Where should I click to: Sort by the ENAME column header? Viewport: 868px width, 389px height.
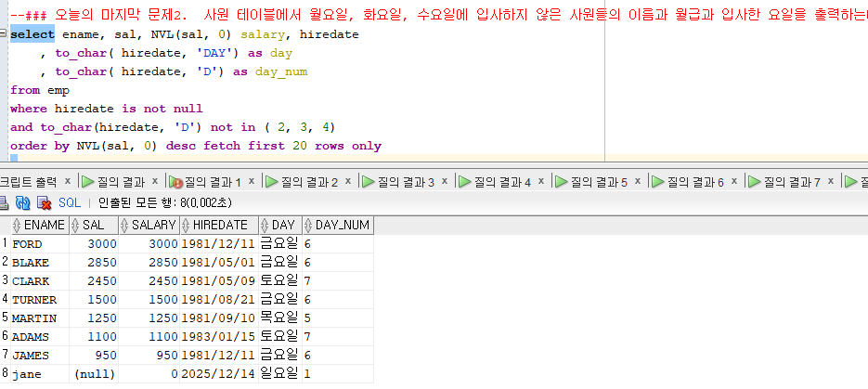40,226
